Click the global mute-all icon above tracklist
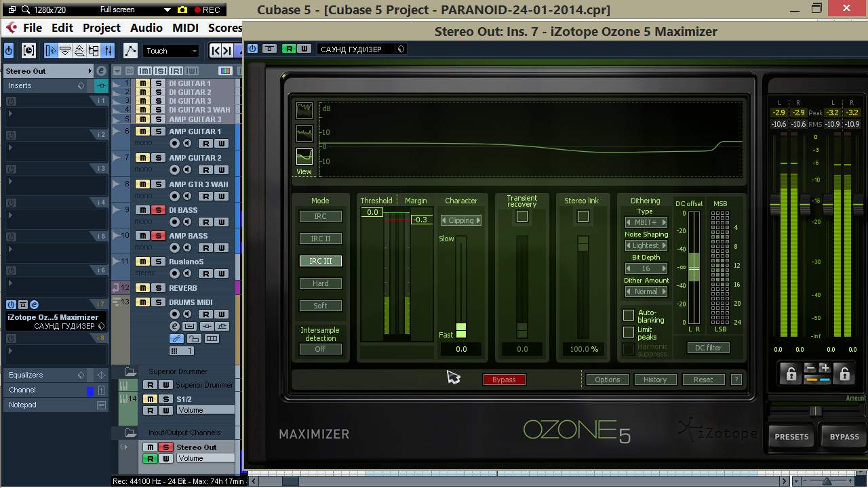Image resolution: width=868 pixels, height=488 pixels. (x=144, y=71)
